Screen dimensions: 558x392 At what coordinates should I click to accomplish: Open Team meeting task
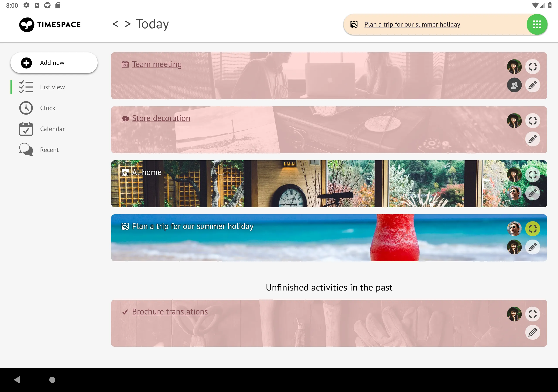point(156,64)
